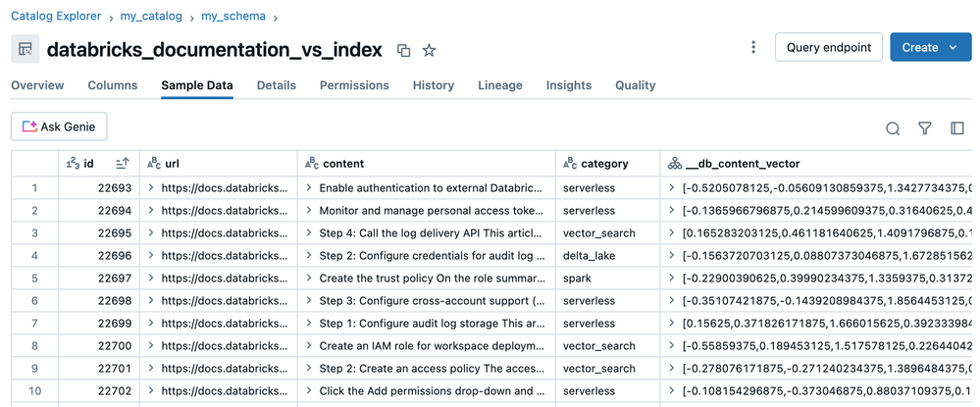
Task: Toggle the side panel columns icon
Action: tap(956, 128)
